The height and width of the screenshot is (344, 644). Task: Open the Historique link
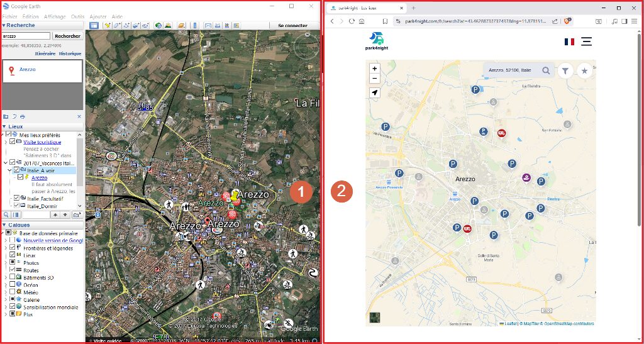click(70, 53)
